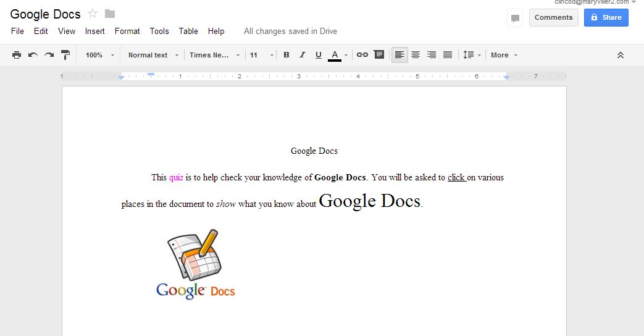The height and width of the screenshot is (336, 644).
Task: Open the Edit menu
Action: (x=41, y=31)
